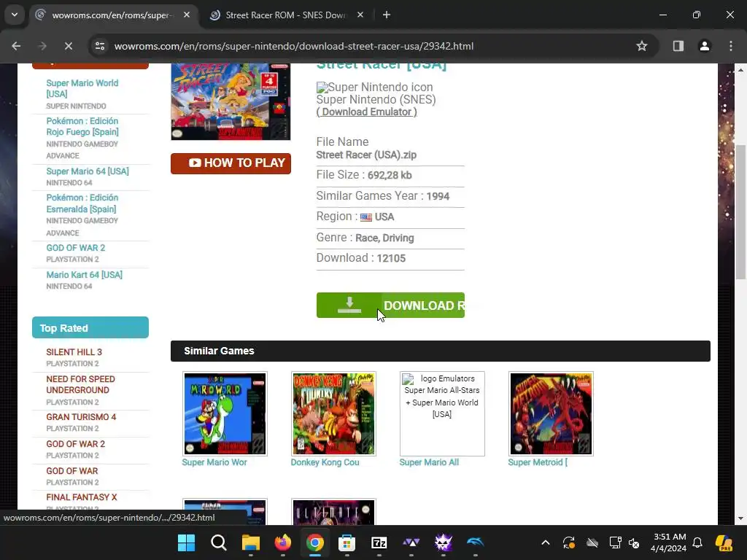Image resolution: width=747 pixels, height=560 pixels.
Task: Open clock showing 3:51 AM
Action: coord(669,542)
